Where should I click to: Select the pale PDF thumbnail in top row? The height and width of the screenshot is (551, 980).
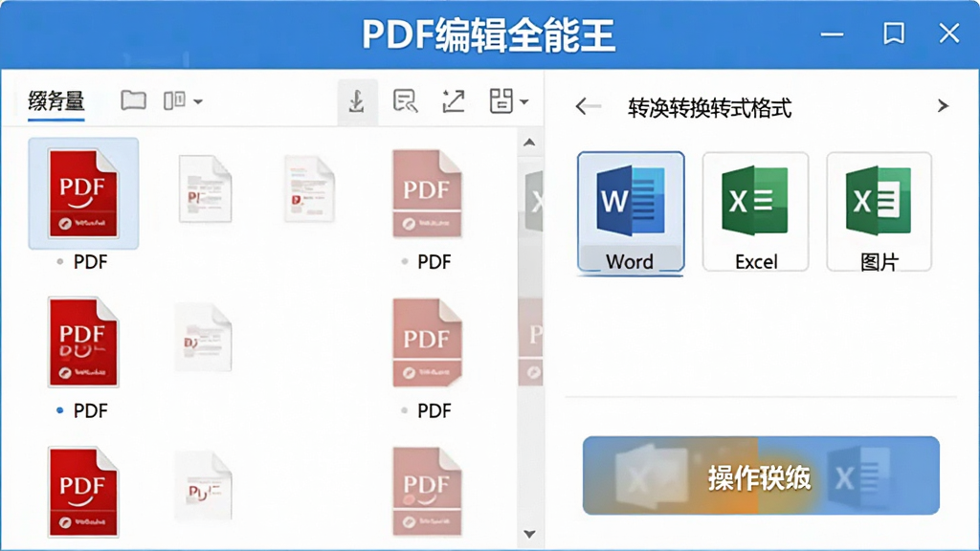point(427,193)
